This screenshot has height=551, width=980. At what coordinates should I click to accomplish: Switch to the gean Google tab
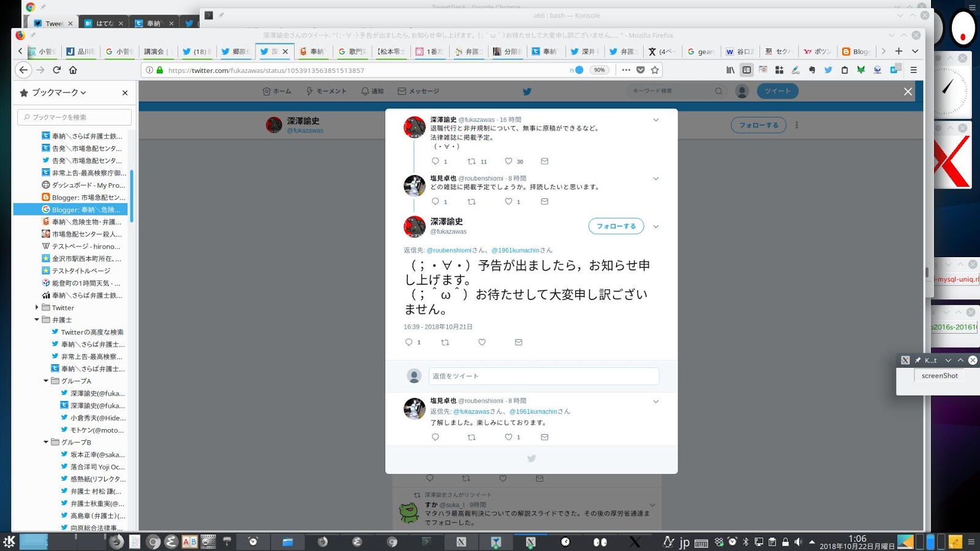click(x=701, y=51)
